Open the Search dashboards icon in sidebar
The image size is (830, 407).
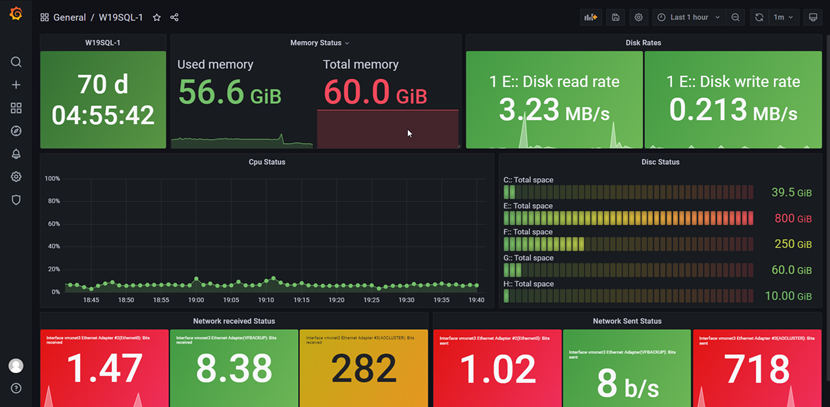(x=16, y=62)
